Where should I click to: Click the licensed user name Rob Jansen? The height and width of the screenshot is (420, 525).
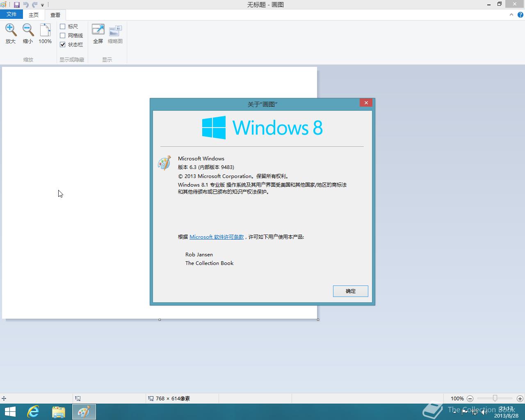tap(199, 254)
